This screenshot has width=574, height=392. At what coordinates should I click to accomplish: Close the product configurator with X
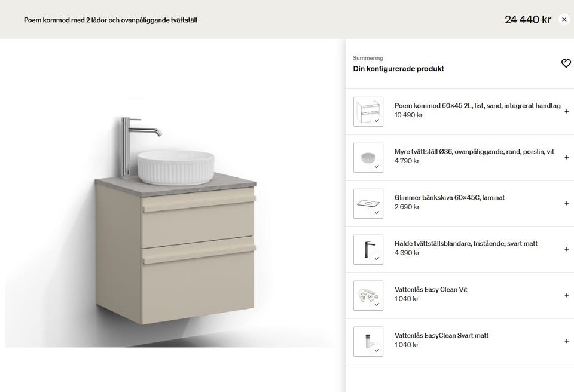pos(564,19)
